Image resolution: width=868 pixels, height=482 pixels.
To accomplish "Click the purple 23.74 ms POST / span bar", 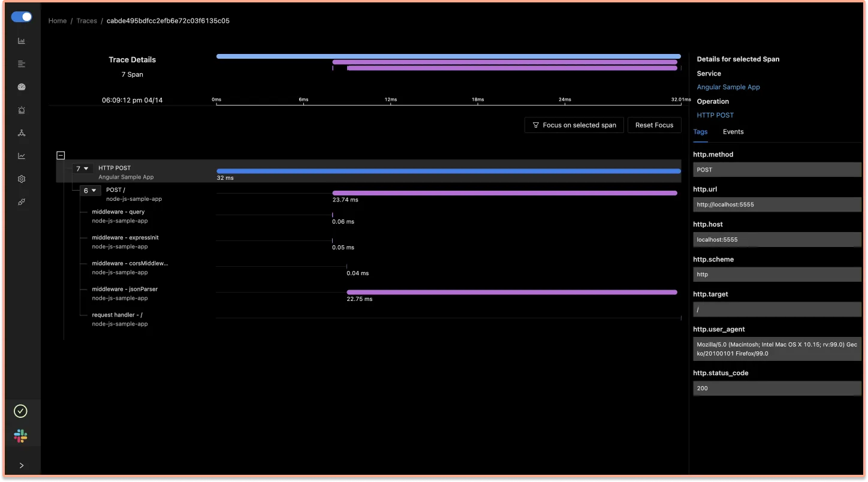I will (505, 193).
